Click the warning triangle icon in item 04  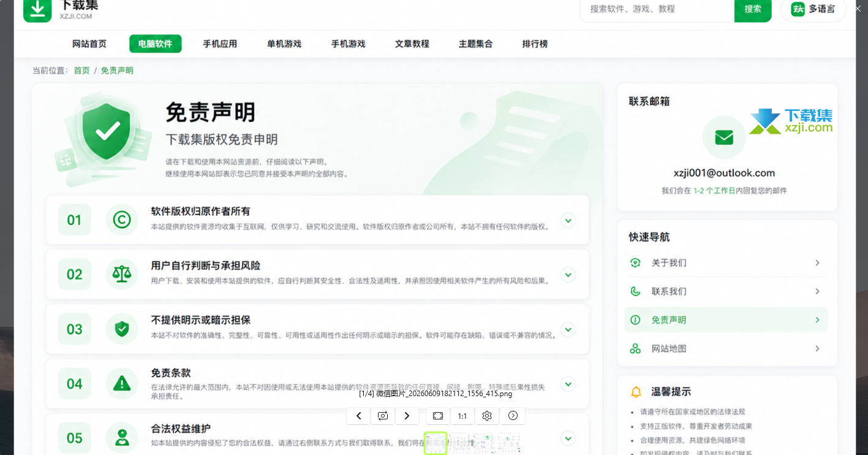[122, 384]
